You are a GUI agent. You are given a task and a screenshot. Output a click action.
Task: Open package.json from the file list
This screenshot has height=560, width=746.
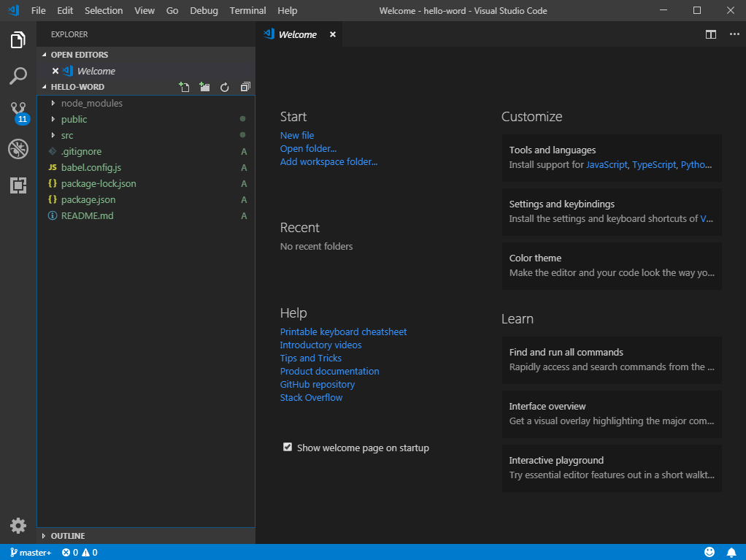[x=88, y=199]
